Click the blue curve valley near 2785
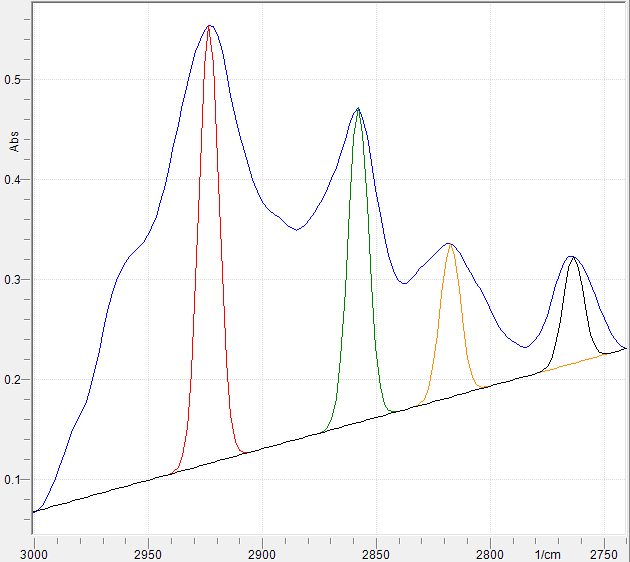This screenshot has height=562, width=630. pyautogui.click(x=525, y=347)
